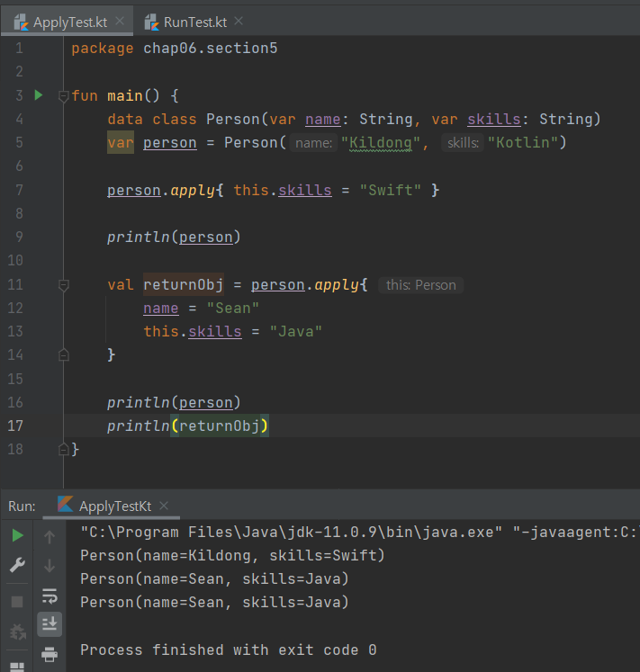This screenshot has height=672, width=640.
Task: Fold the closing brace marker at line 14
Action: [x=64, y=355]
